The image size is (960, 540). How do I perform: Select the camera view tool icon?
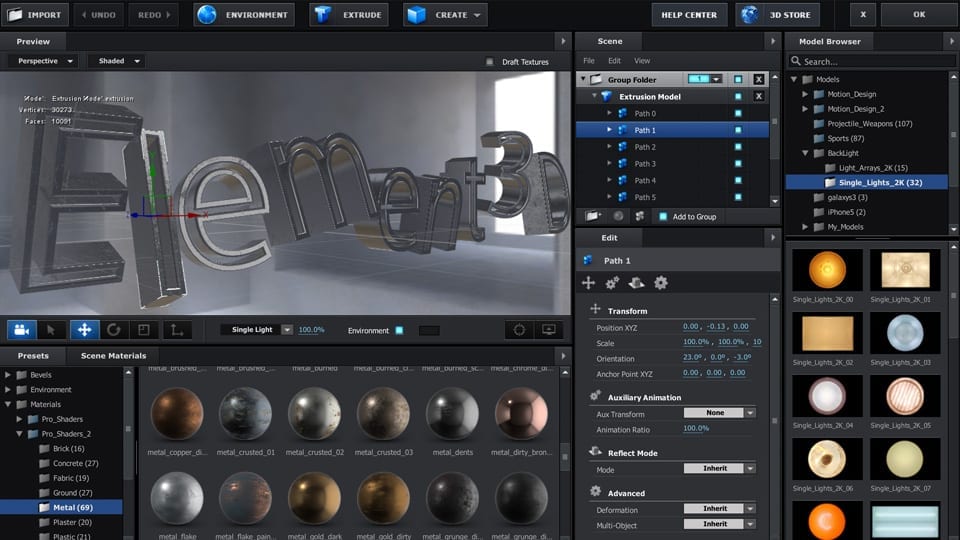pyautogui.click(x=22, y=329)
